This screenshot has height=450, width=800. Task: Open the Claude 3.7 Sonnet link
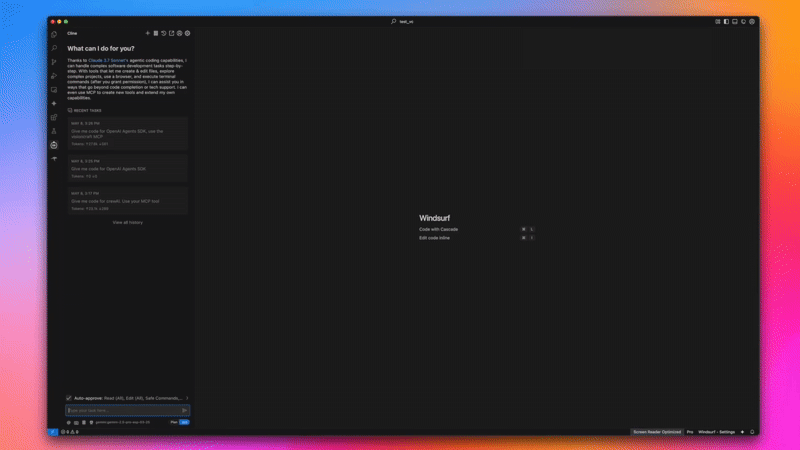pos(108,60)
